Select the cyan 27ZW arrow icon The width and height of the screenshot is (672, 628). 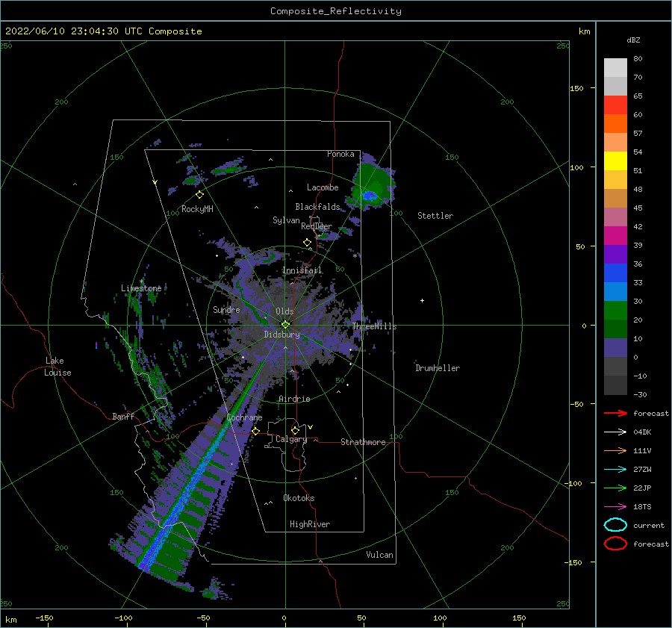[615, 470]
